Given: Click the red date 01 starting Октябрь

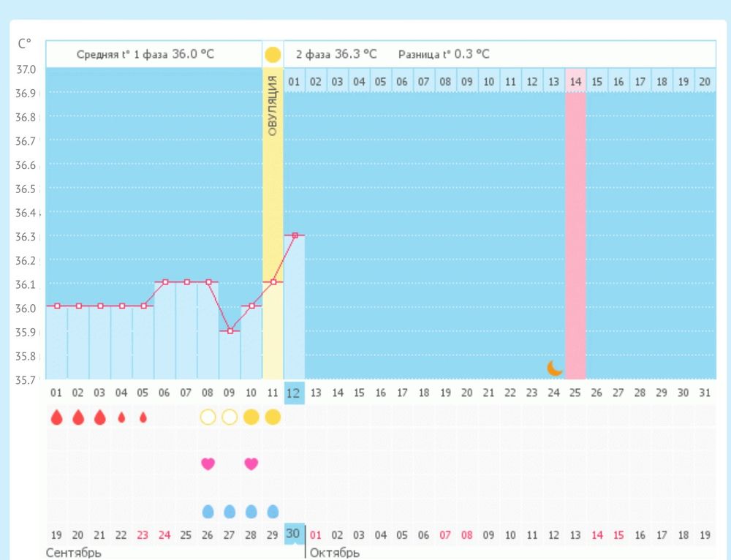Looking at the screenshot, I should click(x=316, y=535).
